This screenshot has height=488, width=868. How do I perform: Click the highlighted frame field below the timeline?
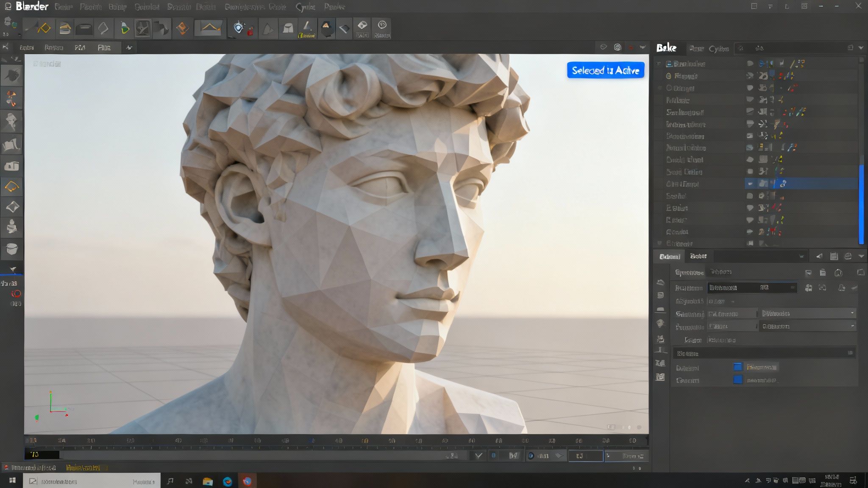(x=585, y=456)
